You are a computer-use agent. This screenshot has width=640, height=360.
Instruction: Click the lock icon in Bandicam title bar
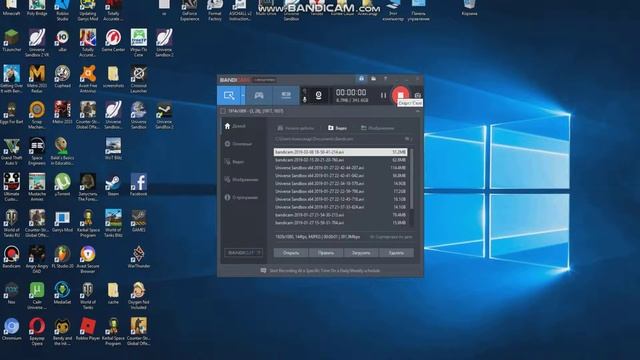click(x=361, y=78)
